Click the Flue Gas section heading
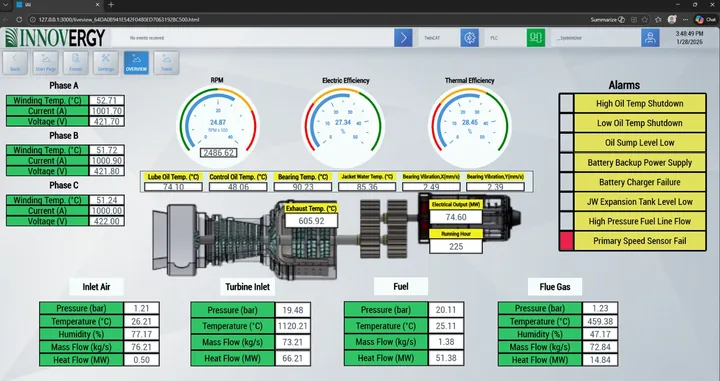 pos(555,287)
